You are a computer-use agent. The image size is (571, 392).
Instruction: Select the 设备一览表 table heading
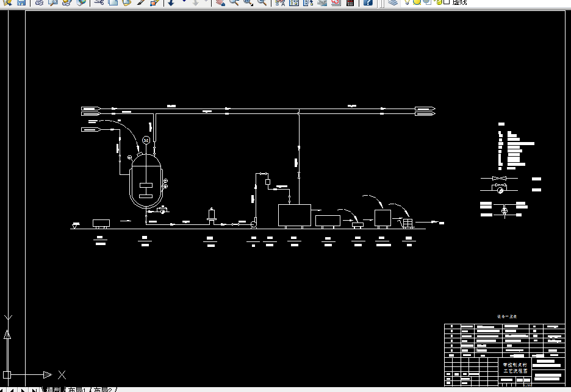507,316
